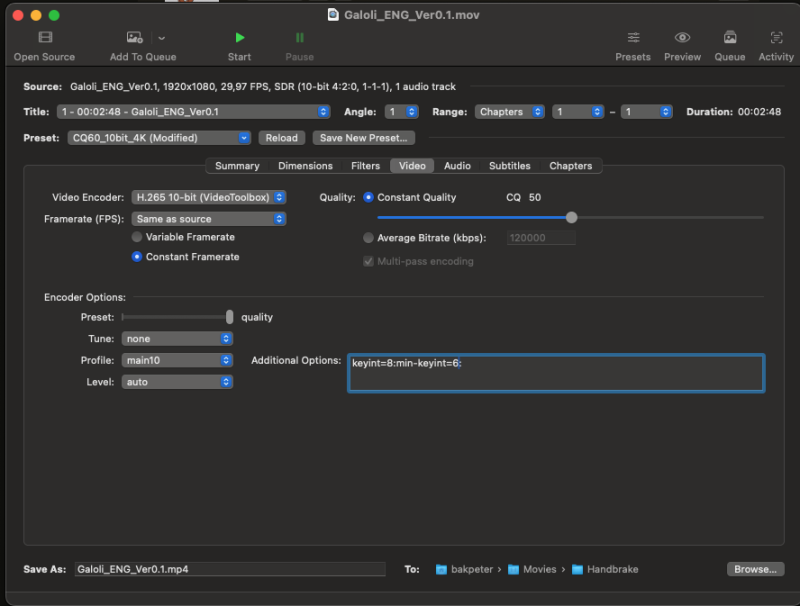Click the quality preset label text
Image resolution: width=800 pixels, height=606 pixels.
click(x=257, y=317)
